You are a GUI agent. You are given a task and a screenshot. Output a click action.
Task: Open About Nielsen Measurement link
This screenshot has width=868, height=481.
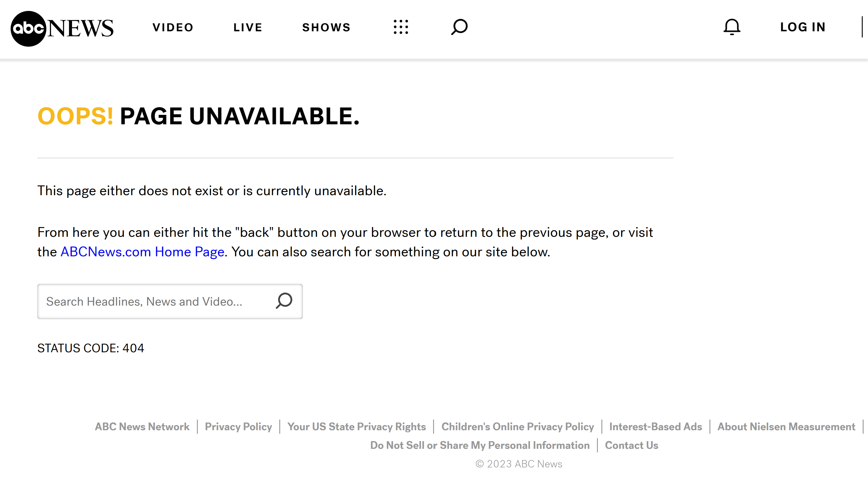[786, 426]
